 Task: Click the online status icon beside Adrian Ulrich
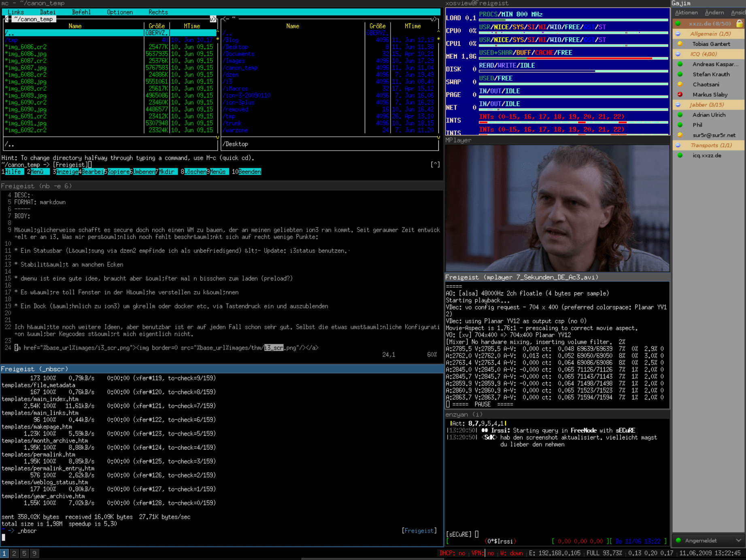[680, 115]
